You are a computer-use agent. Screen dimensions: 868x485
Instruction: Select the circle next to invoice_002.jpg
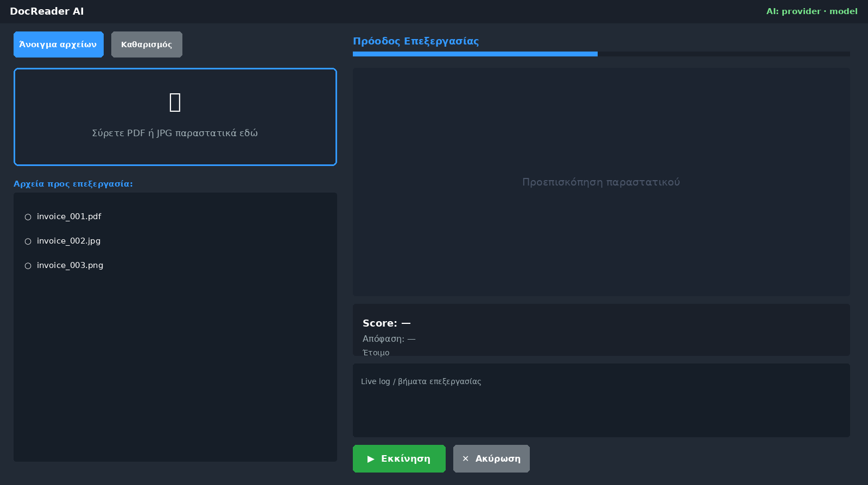tap(28, 241)
